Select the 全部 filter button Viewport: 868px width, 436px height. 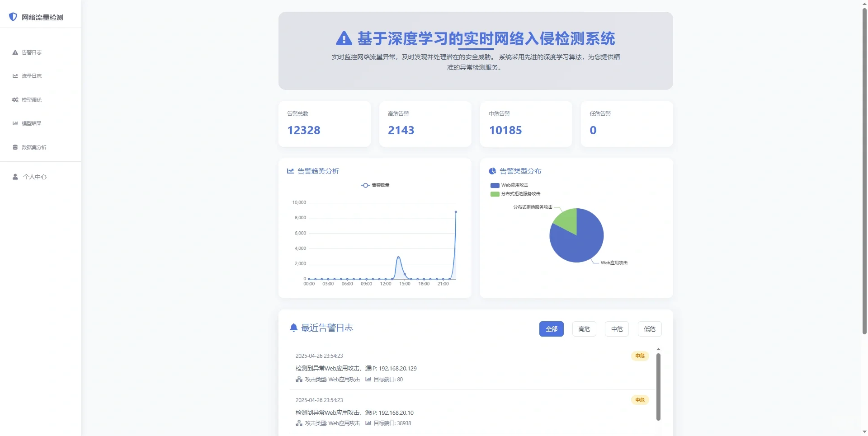551,329
